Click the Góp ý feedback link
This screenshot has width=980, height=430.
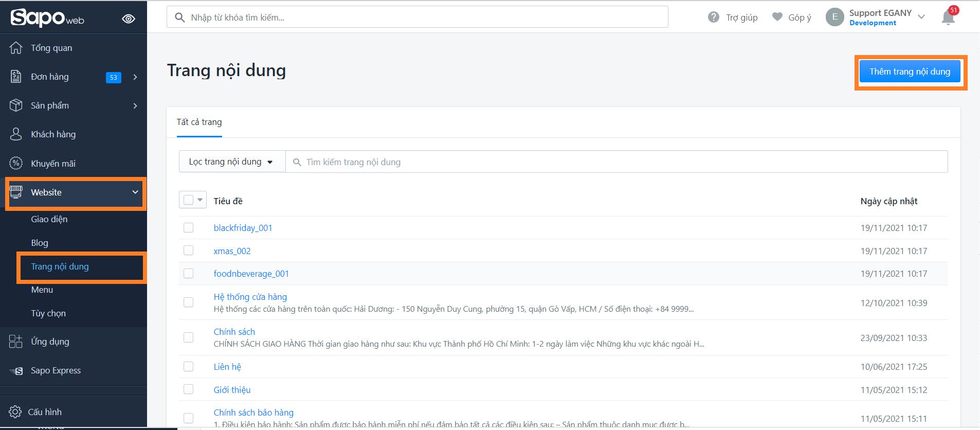[x=800, y=17]
